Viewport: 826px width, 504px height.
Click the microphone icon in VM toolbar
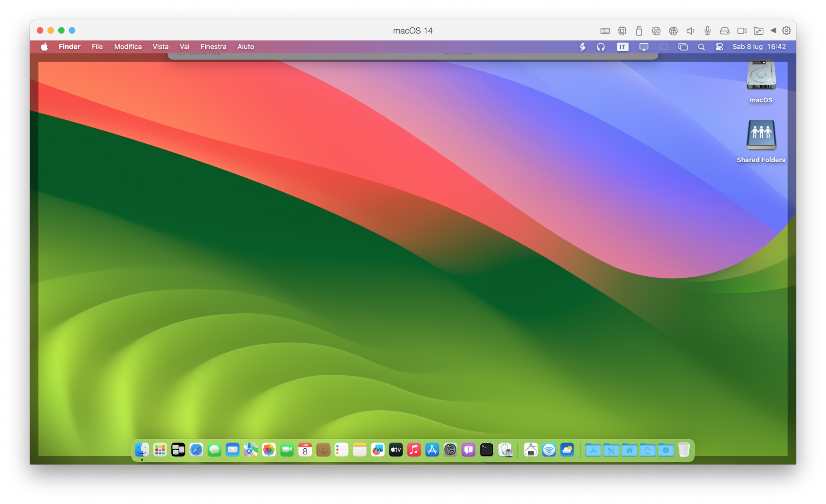(707, 31)
